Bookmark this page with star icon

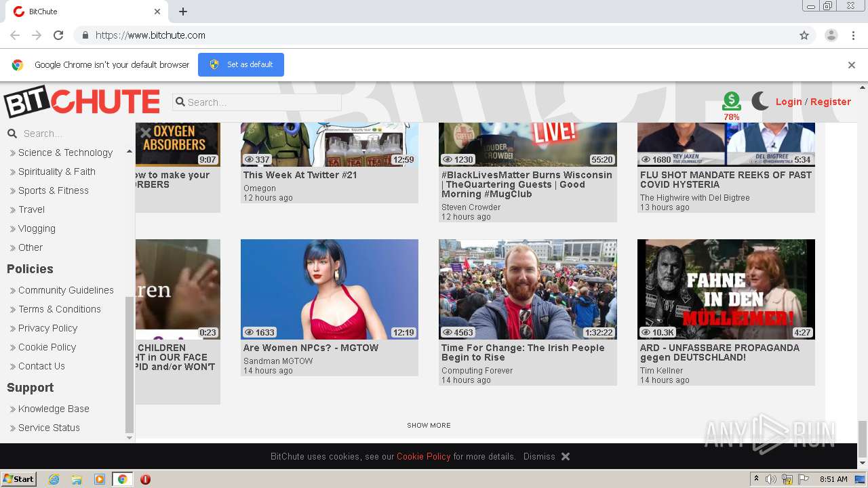coord(804,35)
